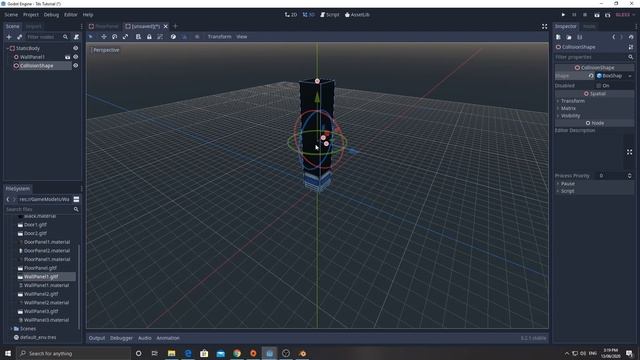
Task: Enable the Disabled On checkbox
Action: tap(599, 86)
